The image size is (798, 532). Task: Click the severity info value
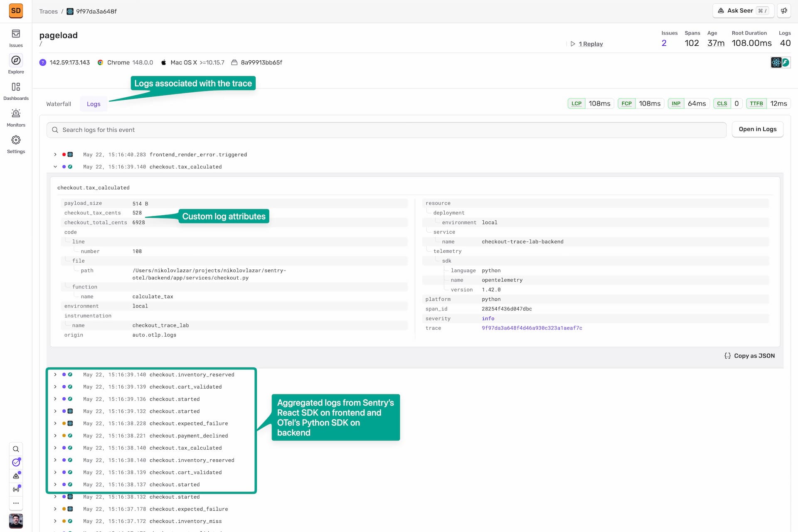pyautogui.click(x=488, y=318)
